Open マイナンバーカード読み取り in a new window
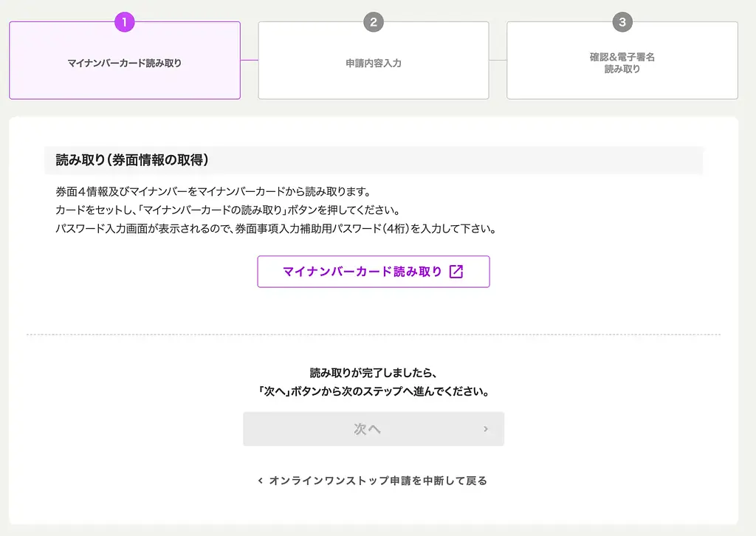The height and width of the screenshot is (536, 756). pos(373,271)
